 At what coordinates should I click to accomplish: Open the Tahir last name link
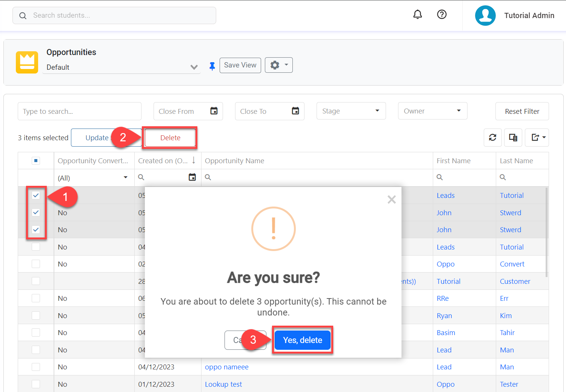click(x=507, y=332)
